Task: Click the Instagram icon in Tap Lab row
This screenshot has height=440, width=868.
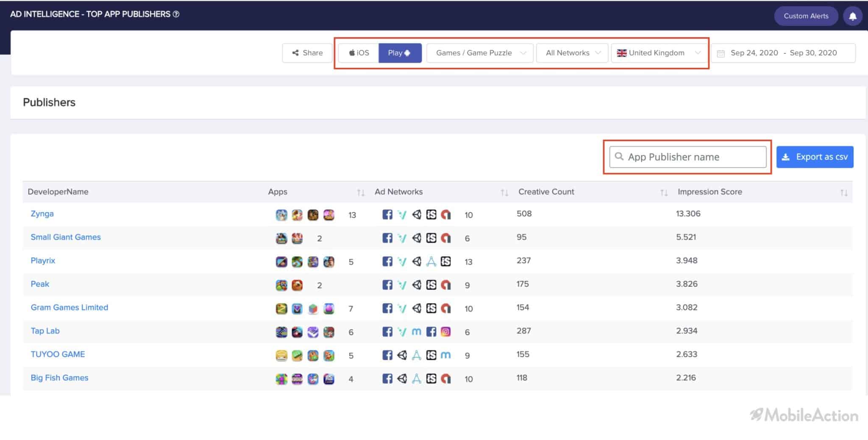Action: pyautogui.click(x=445, y=332)
